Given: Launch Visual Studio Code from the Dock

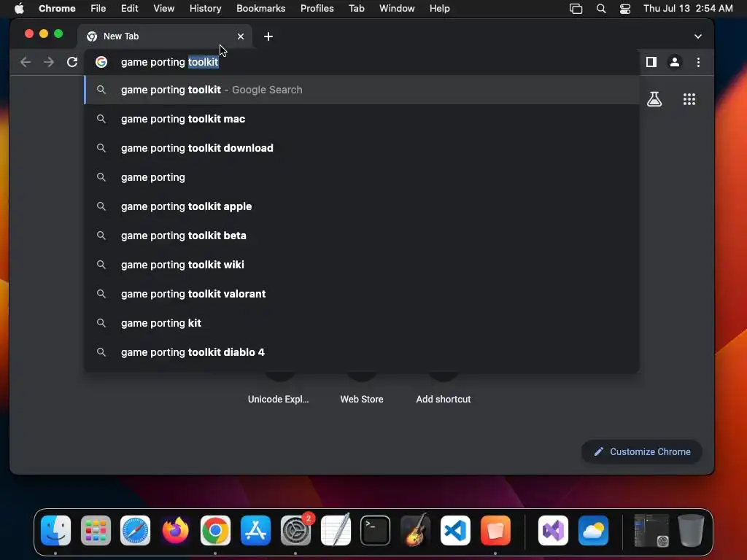Looking at the screenshot, I should tap(455, 531).
